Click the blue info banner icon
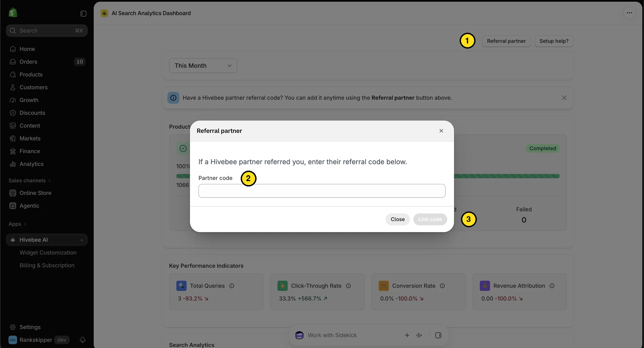 (173, 98)
